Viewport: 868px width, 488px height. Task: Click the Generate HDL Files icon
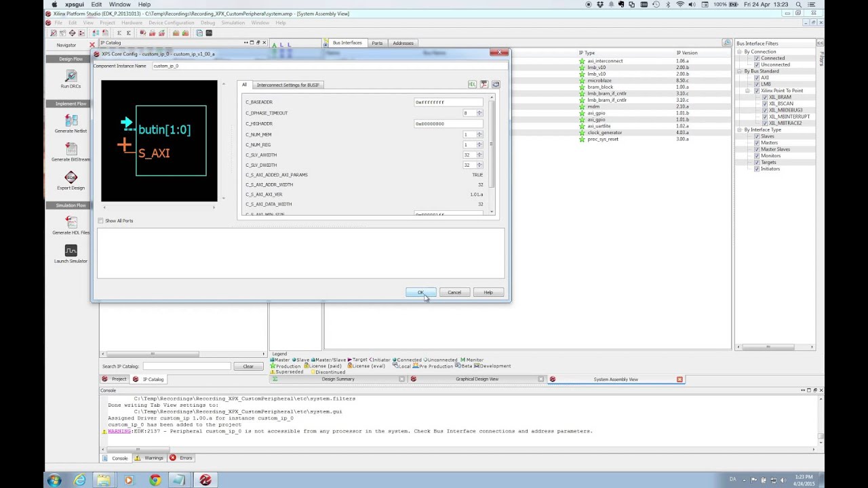[71, 222]
